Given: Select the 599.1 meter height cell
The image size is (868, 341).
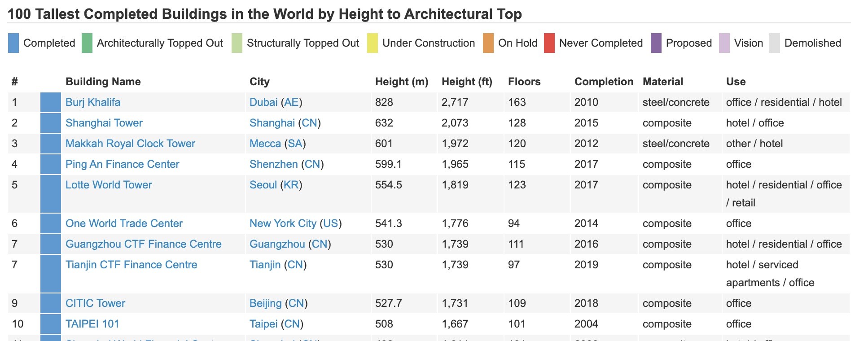Looking at the screenshot, I should pyautogui.click(x=388, y=164).
